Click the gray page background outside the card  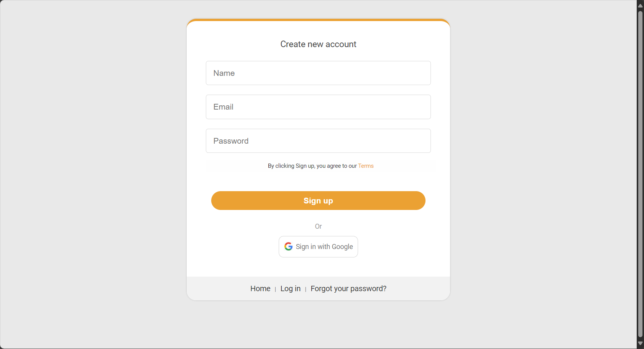92,172
